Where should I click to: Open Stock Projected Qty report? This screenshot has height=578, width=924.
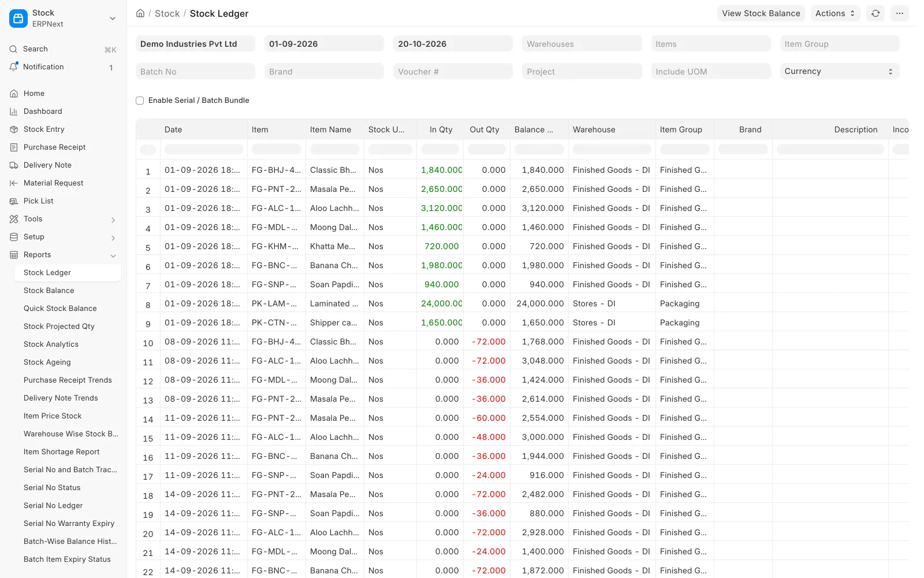(59, 327)
